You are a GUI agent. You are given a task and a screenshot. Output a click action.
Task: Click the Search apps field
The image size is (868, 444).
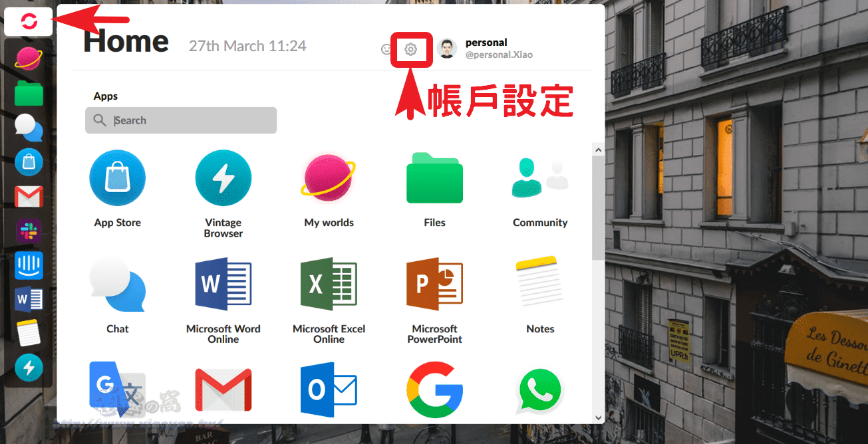coord(181,120)
